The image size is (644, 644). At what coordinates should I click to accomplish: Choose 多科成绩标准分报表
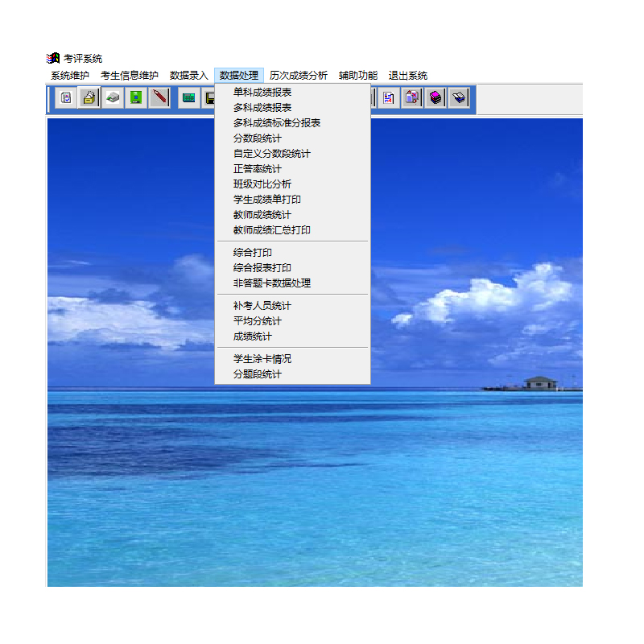pyautogui.click(x=292, y=123)
